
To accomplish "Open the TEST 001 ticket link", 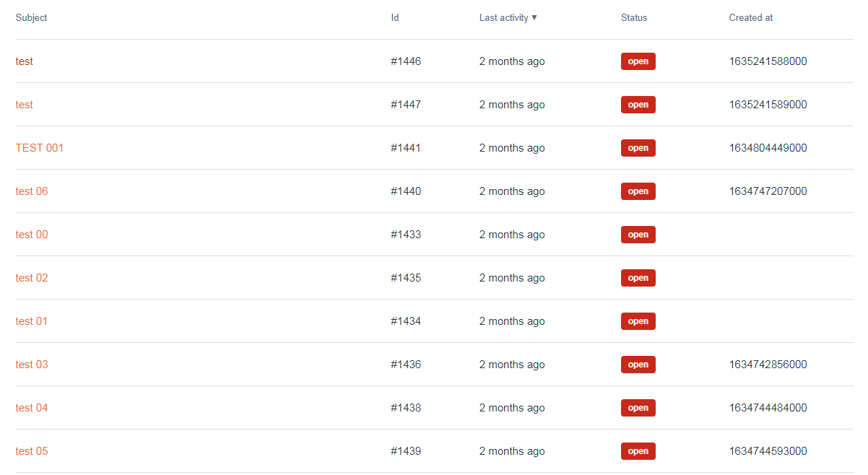I will click(x=40, y=148).
